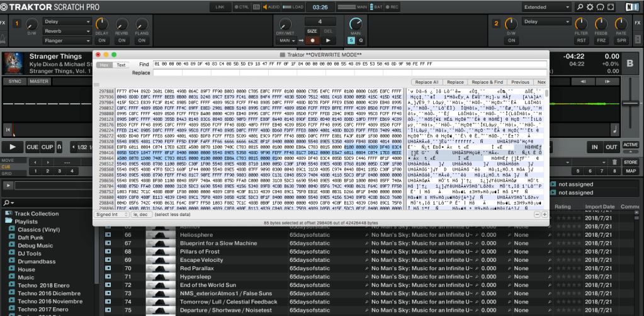
Task: Click the trash delete cue icon on deck B
Action: (614, 162)
